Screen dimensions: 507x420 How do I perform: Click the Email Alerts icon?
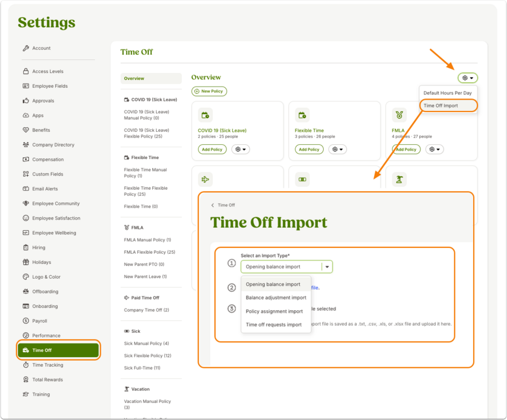[26, 189]
